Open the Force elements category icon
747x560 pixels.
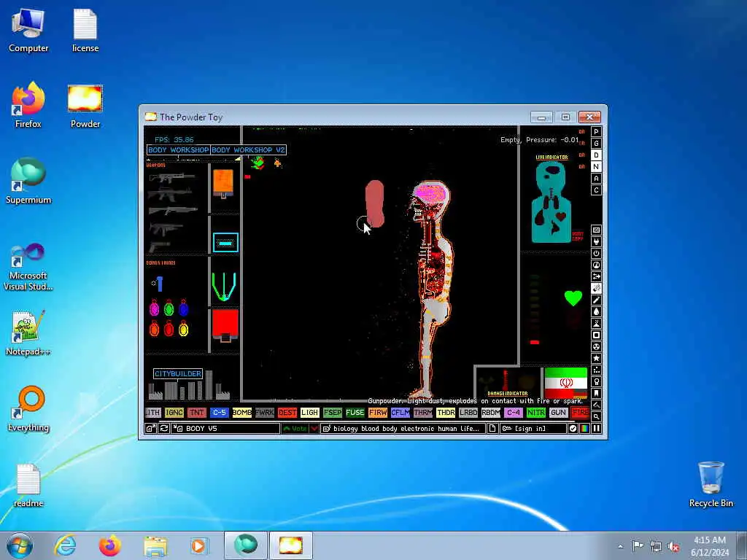[596, 276]
